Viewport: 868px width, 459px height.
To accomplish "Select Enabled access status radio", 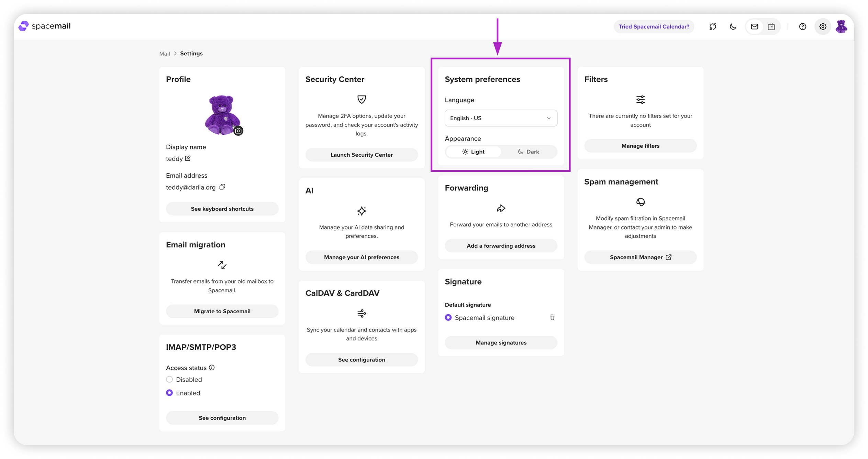I will pos(169,393).
